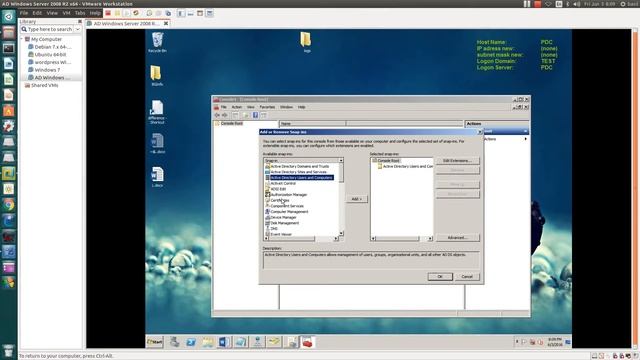Click the Add > button

(357, 199)
